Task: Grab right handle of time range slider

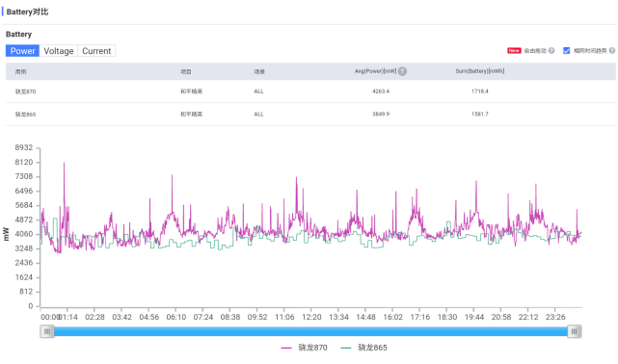Action: 575,331
